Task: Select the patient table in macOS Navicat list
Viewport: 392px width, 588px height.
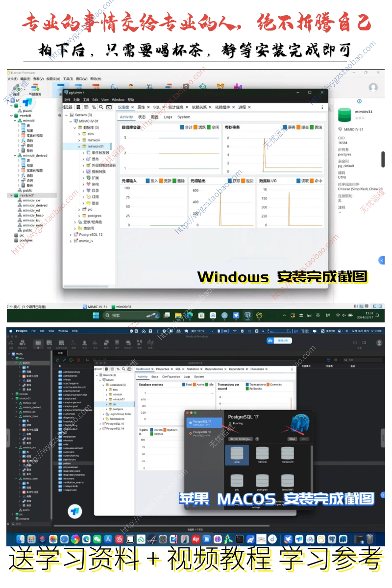Action: pyautogui.click(x=68, y=463)
